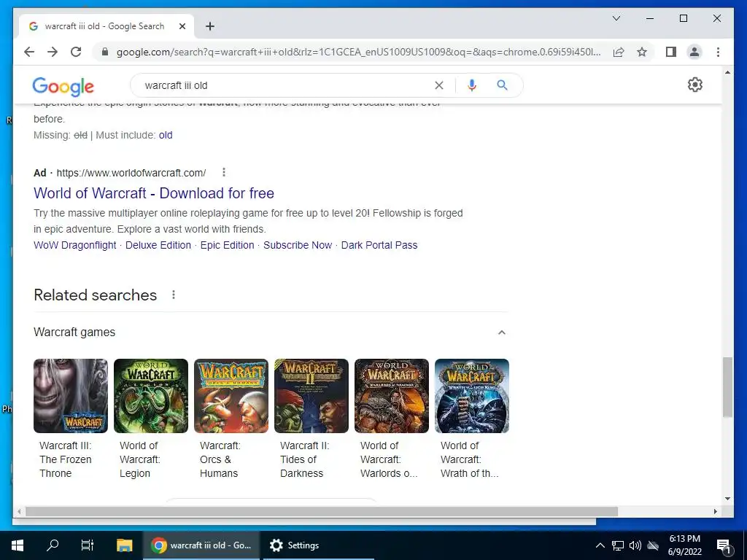Open File Explorer from the taskbar
747x560 pixels.
124,545
